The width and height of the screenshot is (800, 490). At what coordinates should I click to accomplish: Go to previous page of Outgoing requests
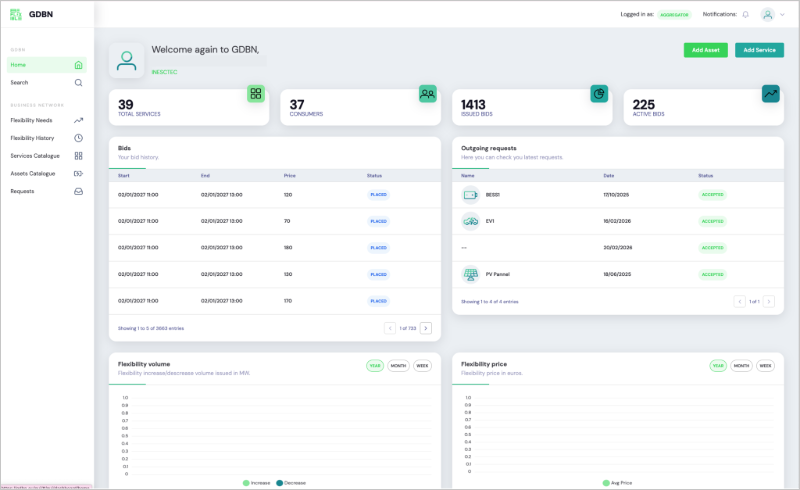740,301
